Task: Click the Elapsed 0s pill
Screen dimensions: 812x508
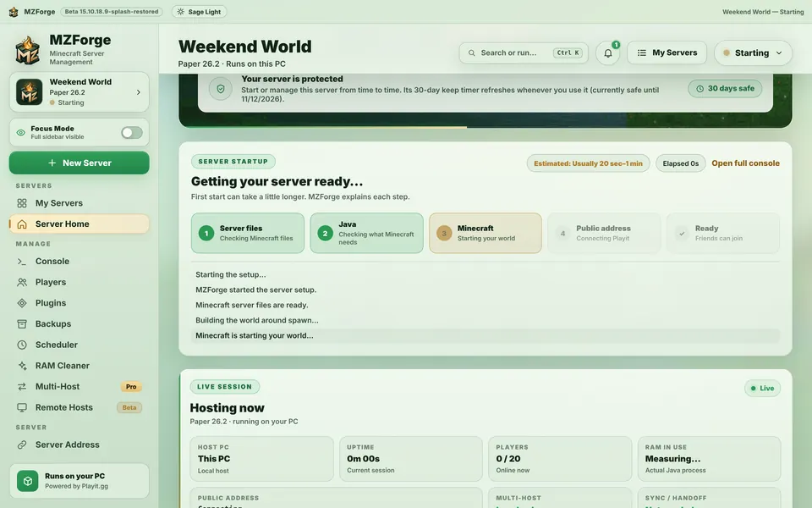Action: point(680,163)
